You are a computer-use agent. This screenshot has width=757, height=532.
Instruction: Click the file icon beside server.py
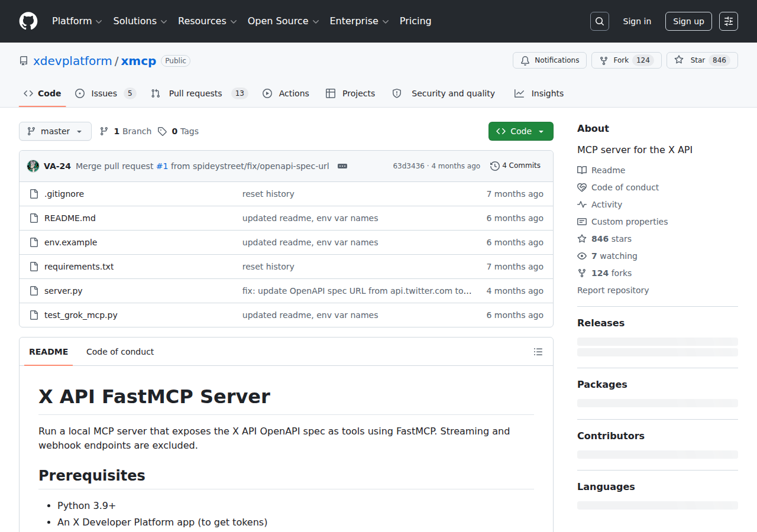(x=34, y=291)
